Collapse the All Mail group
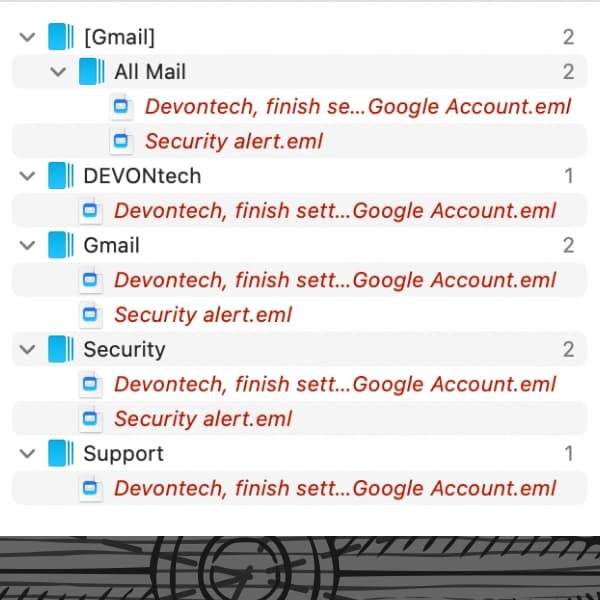600x600 pixels. [x=58, y=72]
